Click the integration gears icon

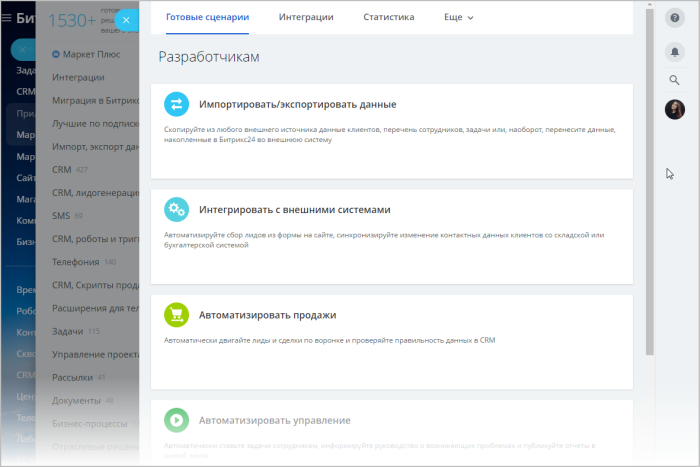[176, 209]
